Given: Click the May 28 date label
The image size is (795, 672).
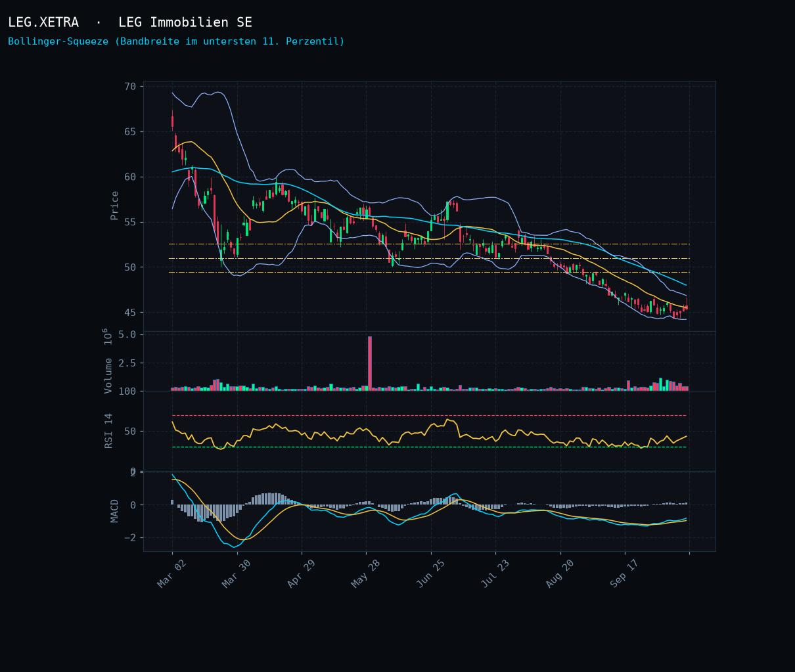Looking at the screenshot, I should coord(366,573).
